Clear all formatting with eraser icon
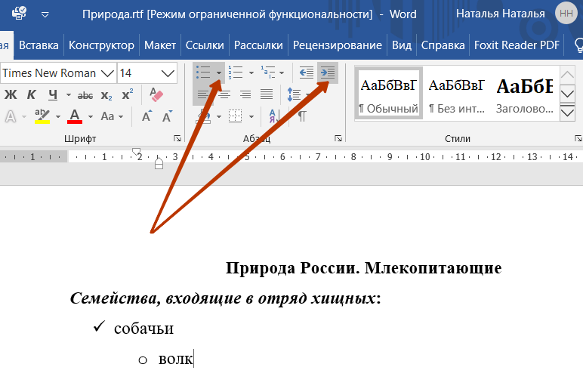583x392 pixels. point(156,95)
